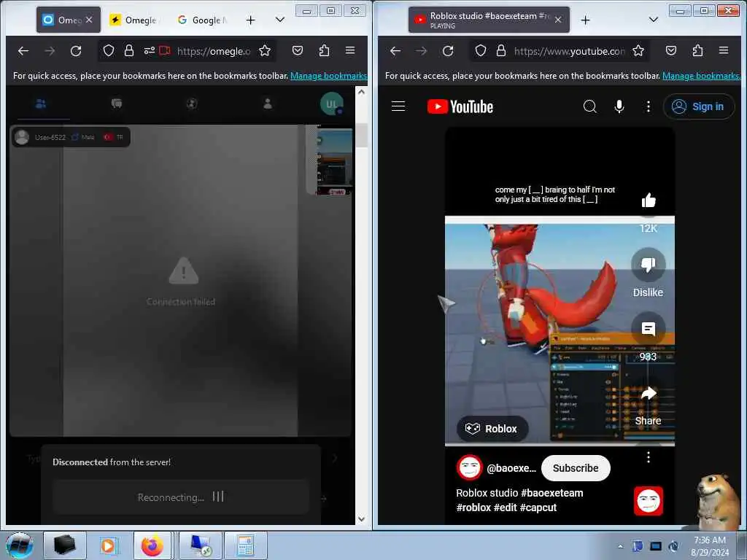This screenshot has width=747, height=560.
Task: Close the first Omegle tab
Action: pyautogui.click(x=89, y=20)
